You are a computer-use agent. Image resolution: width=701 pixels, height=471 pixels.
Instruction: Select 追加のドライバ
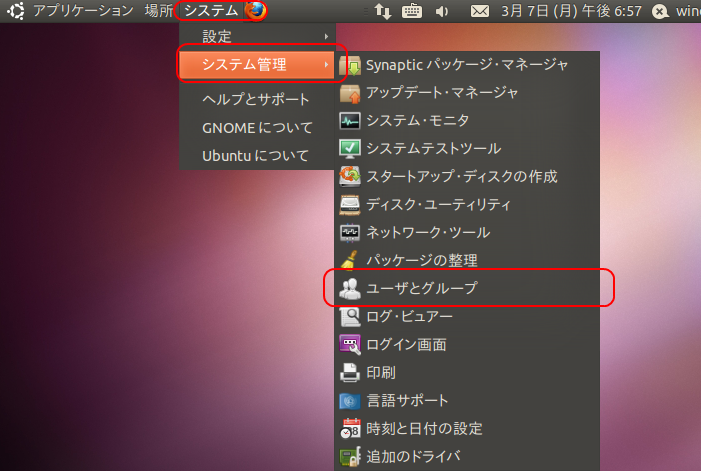(467, 457)
